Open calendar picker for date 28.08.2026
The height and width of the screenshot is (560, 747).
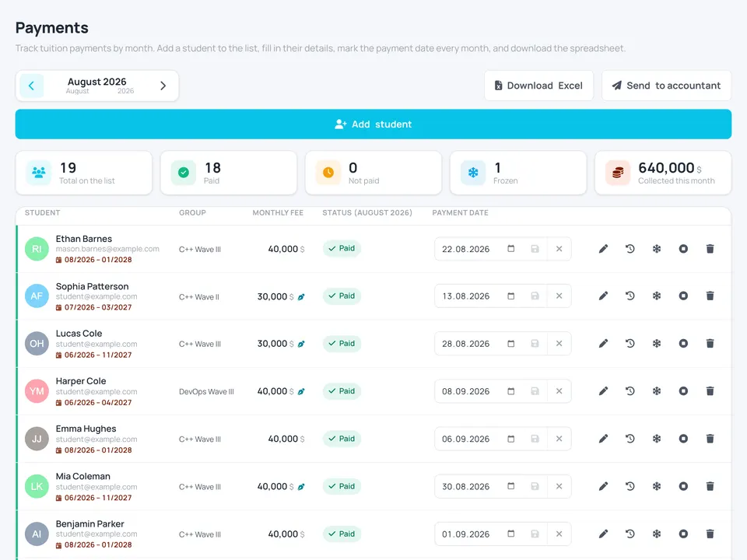510,343
